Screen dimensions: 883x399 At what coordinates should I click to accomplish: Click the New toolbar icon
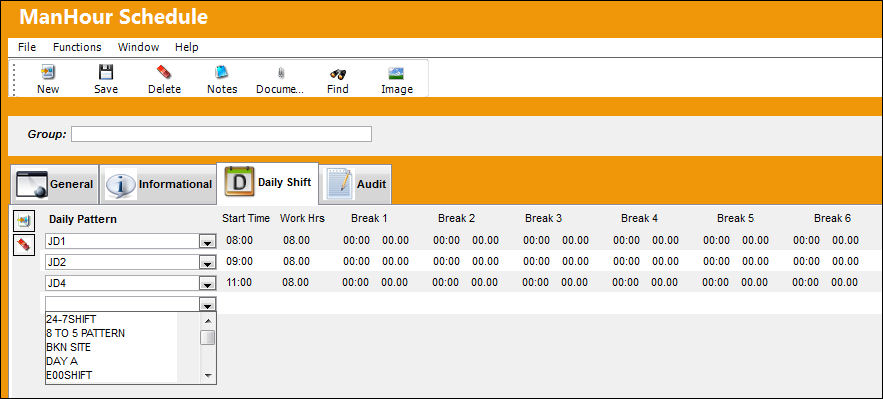click(x=48, y=73)
